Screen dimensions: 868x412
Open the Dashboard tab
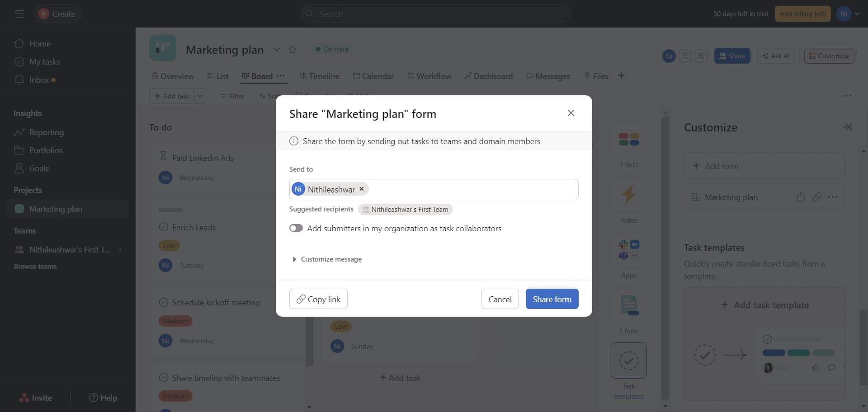coord(488,76)
